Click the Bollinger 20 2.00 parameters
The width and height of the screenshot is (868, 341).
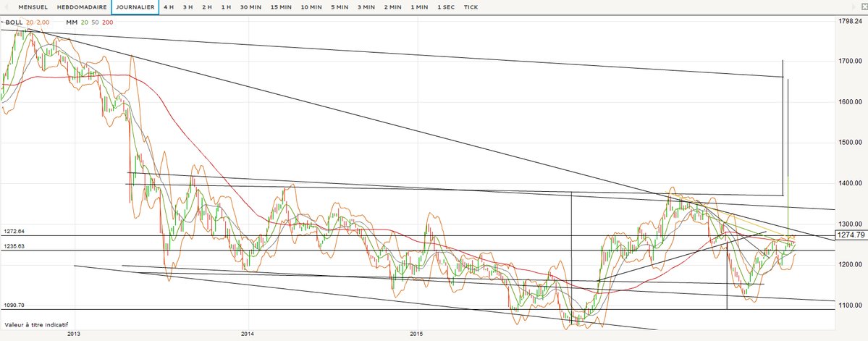coord(38,22)
